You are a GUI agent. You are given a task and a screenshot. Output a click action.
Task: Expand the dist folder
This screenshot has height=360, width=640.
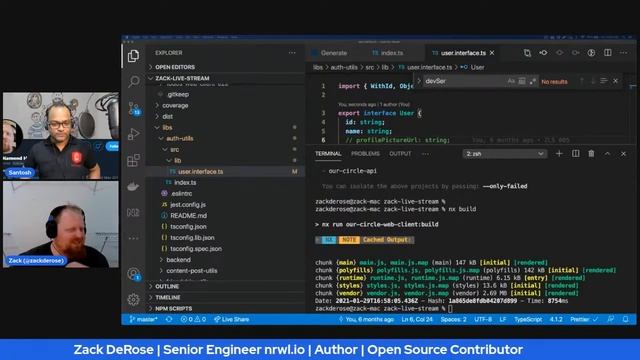[167, 116]
